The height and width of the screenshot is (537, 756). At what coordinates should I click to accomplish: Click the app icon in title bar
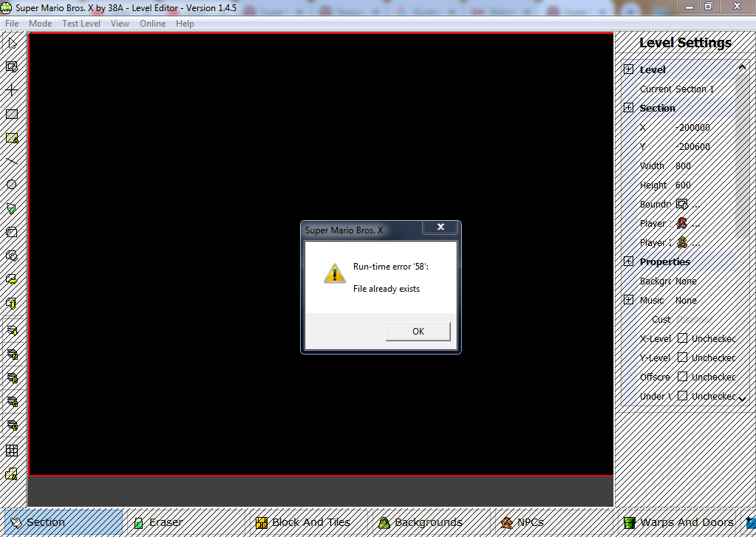pos(6,7)
